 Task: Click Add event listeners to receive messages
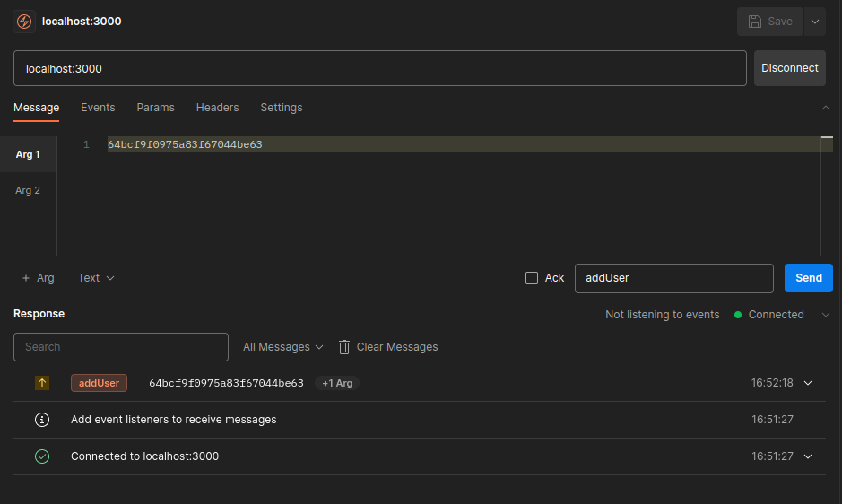[x=173, y=420]
